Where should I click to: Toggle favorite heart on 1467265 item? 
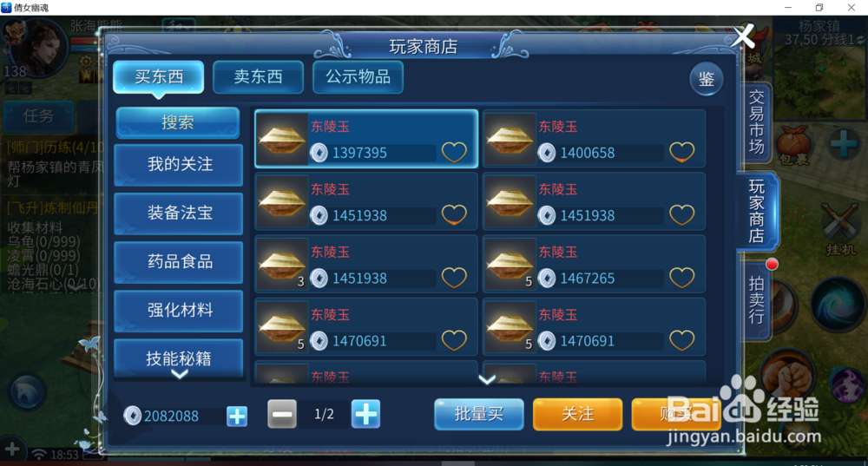coord(682,278)
